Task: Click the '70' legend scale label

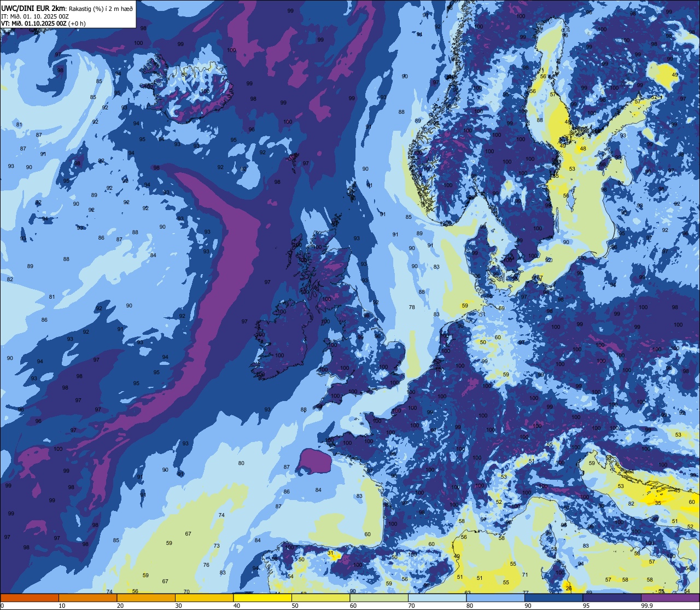Action: (x=411, y=606)
